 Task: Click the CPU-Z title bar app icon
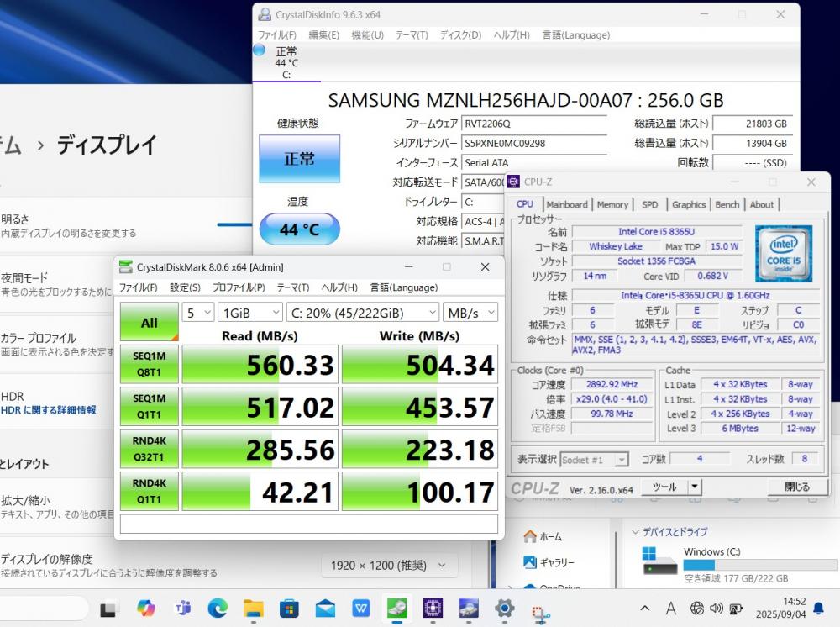(513, 182)
